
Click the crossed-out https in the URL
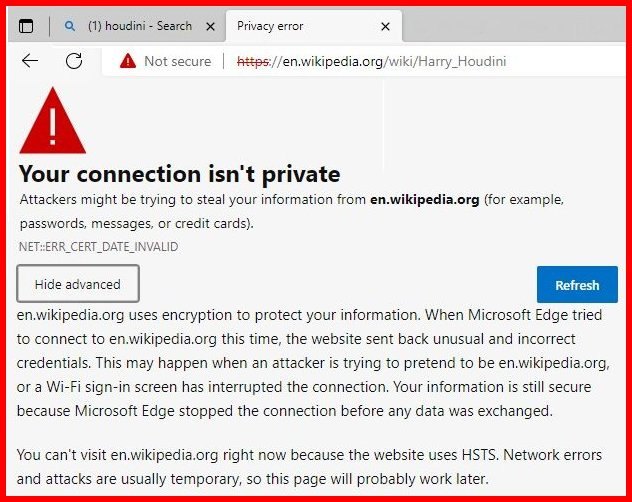(x=254, y=61)
